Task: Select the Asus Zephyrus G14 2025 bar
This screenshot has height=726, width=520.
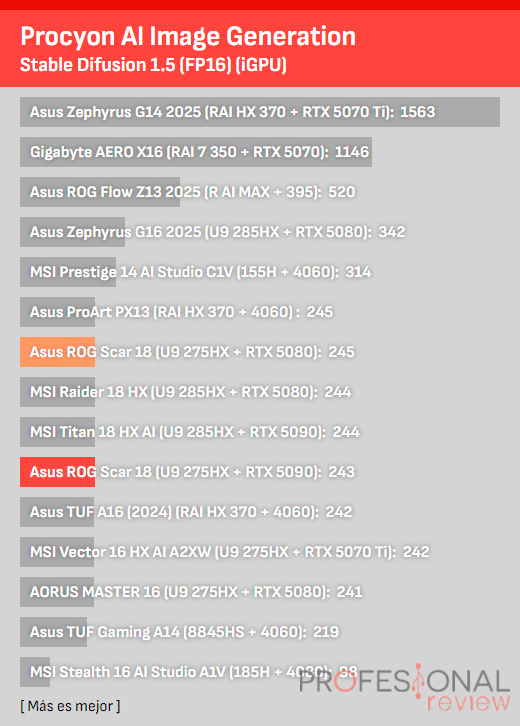Action: click(260, 112)
